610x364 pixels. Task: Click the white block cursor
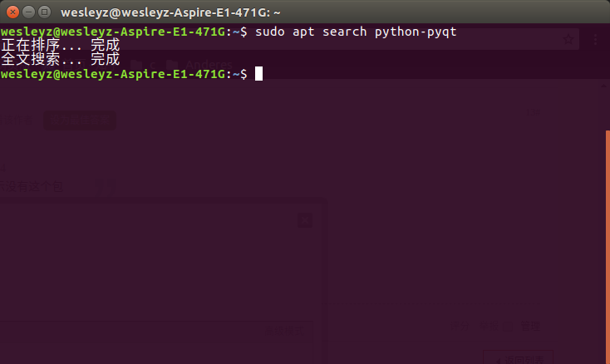pyautogui.click(x=258, y=74)
